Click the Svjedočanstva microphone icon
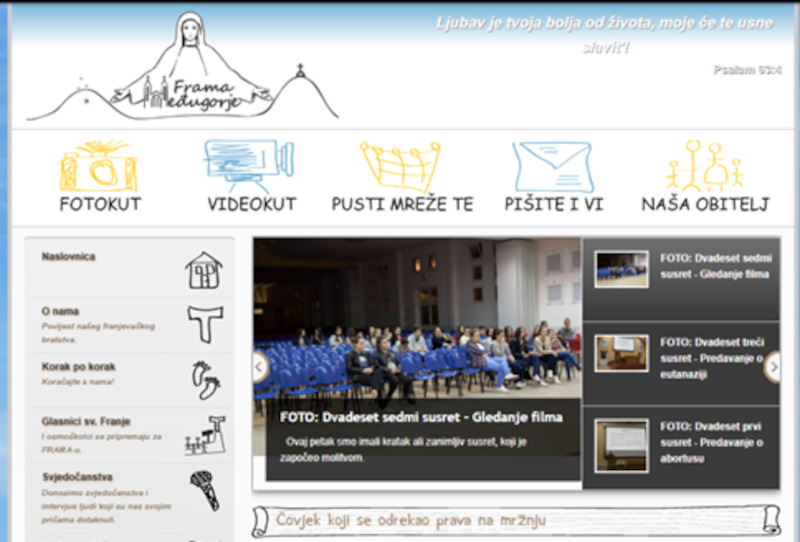 point(205,490)
